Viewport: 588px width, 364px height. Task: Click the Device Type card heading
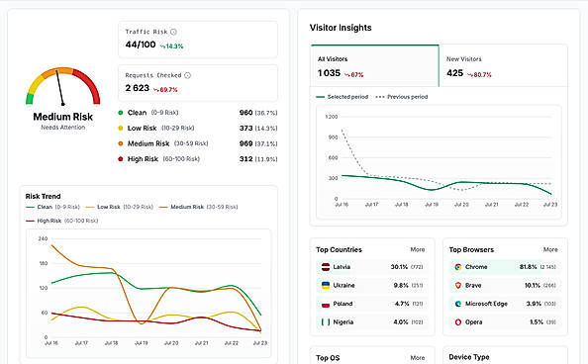(469, 357)
